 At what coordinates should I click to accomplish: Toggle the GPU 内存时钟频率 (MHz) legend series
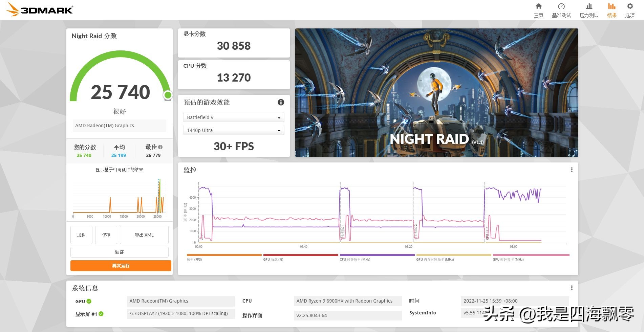(x=453, y=257)
